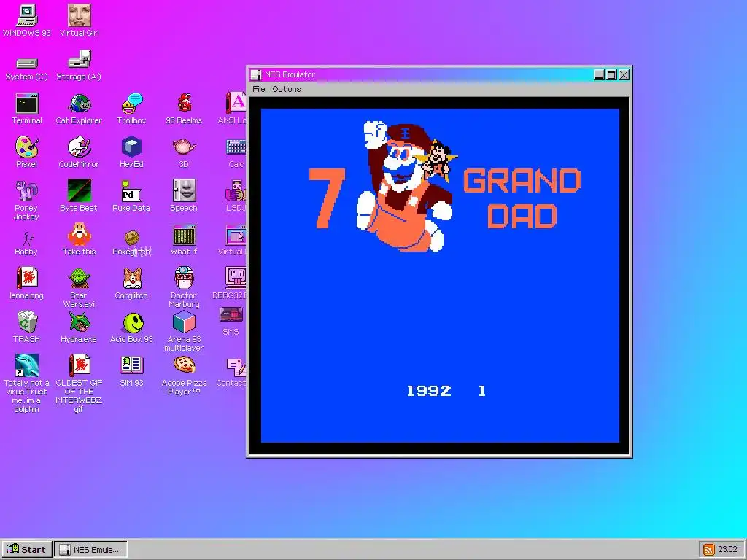Select the dolphin 'Totally not a virus' icon
The height and width of the screenshot is (560, 747).
(x=27, y=365)
